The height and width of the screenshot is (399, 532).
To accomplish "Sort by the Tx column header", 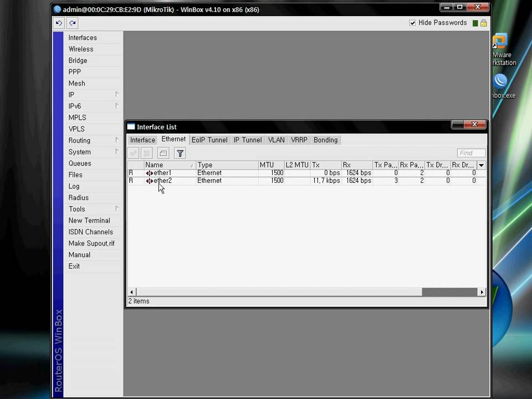I will pos(326,165).
